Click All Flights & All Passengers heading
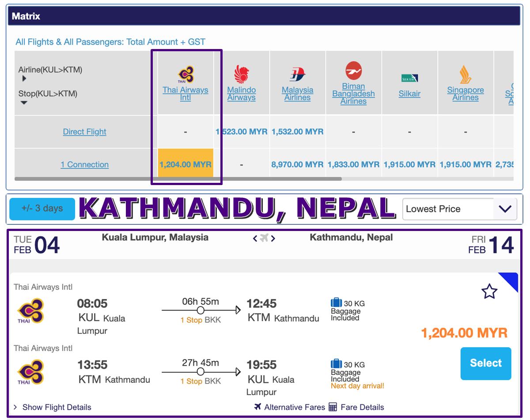Viewport: 530px width, 420px height. 110,42
